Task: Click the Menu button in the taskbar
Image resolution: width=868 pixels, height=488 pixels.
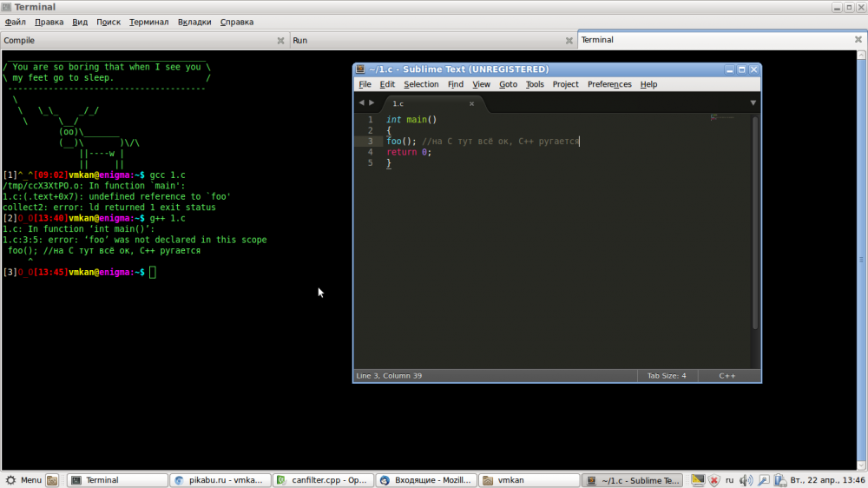Action: pyautogui.click(x=23, y=480)
